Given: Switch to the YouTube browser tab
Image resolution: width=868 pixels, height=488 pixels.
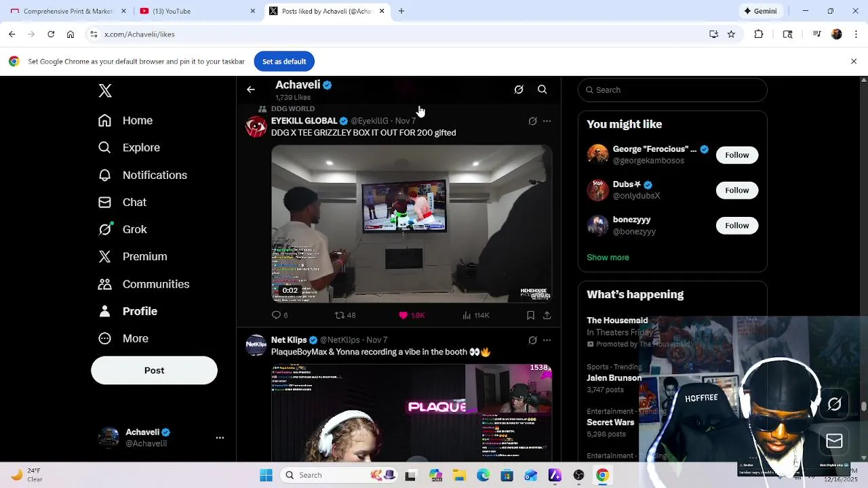Looking at the screenshot, I should 197,11.
